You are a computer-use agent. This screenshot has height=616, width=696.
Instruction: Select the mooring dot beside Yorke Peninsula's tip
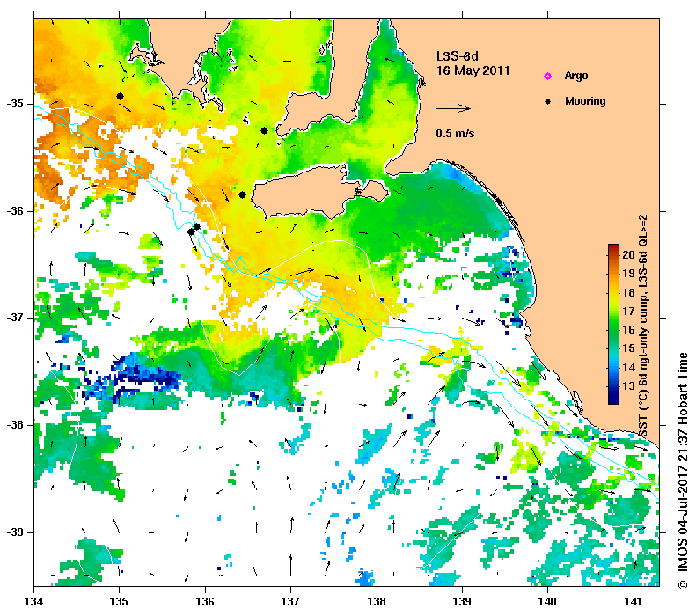(264, 130)
